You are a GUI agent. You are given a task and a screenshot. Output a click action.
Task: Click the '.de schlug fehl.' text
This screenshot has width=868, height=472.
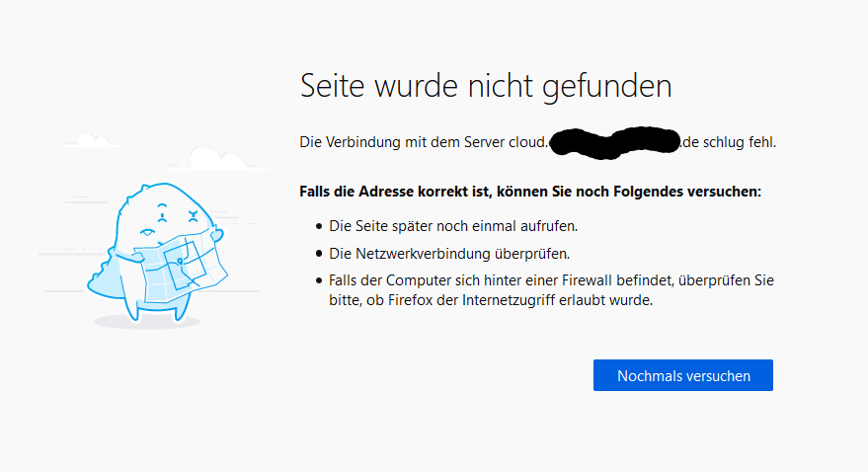pos(729,142)
